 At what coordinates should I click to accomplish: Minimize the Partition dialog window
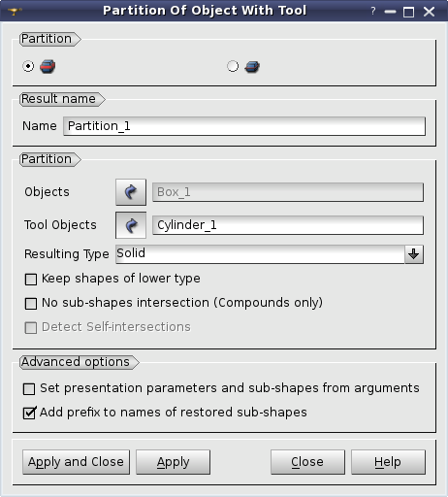coord(390,12)
